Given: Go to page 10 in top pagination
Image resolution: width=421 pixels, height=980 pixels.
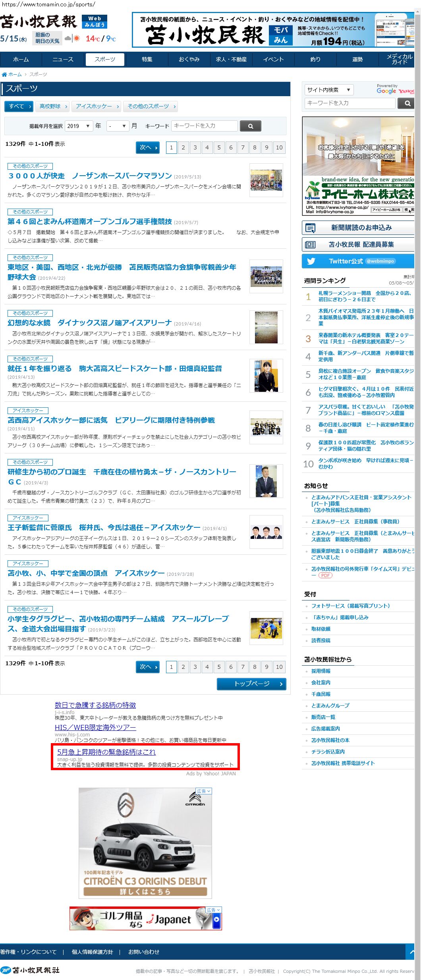Looking at the screenshot, I should pos(279,147).
